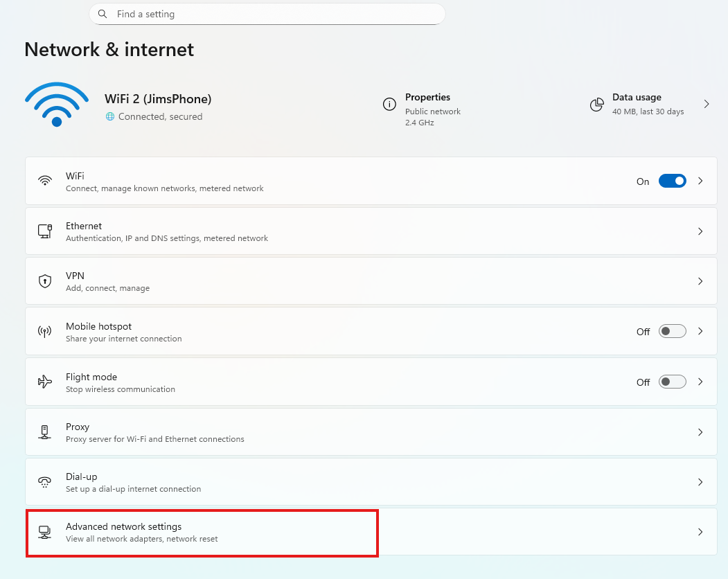728x579 pixels.
Task: Turn off the WiFi toggle switch
Action: click(672, 181)
